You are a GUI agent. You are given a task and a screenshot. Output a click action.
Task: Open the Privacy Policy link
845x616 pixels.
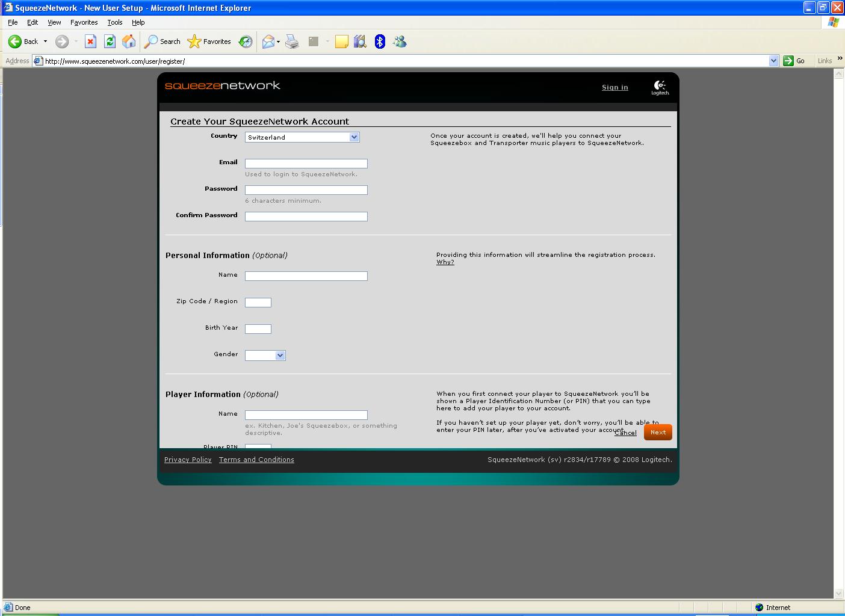(x=188, y=460)
